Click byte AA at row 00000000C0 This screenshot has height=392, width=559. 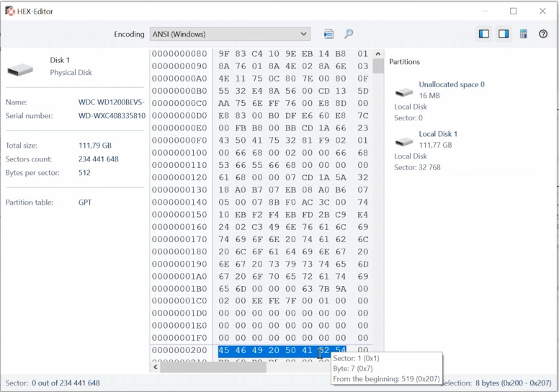pyautogui.click(x=224, y=104)
